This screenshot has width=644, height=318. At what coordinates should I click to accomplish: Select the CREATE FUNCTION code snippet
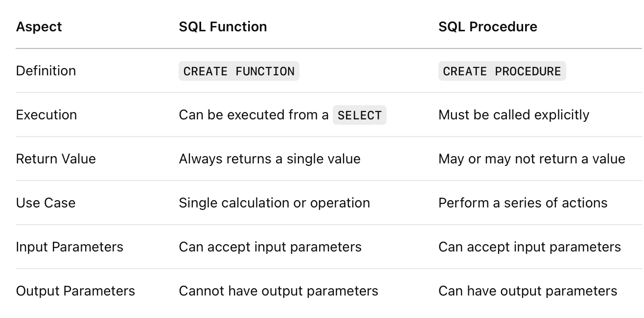point(239,71)
